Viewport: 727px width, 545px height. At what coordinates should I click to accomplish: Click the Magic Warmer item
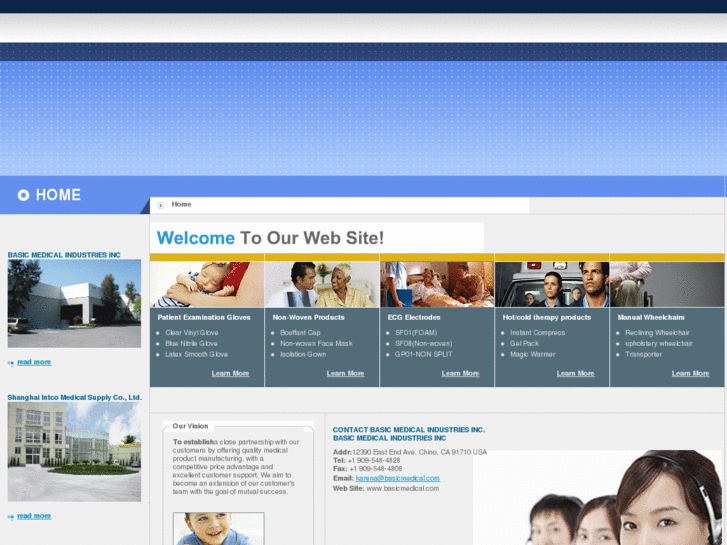tap(532, 354)
